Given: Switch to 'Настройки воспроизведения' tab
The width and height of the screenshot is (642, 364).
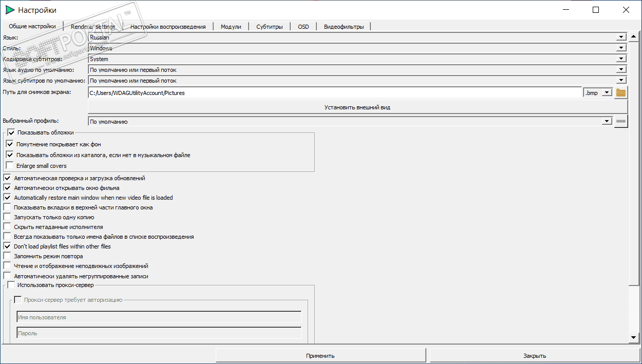Looking at the screenshot, I should [x=168, y=27].
